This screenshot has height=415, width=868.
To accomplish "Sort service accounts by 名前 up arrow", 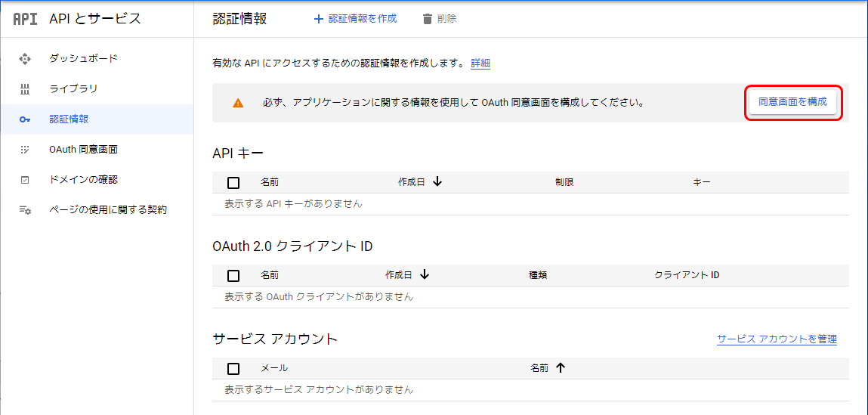I will pos(561,367).
